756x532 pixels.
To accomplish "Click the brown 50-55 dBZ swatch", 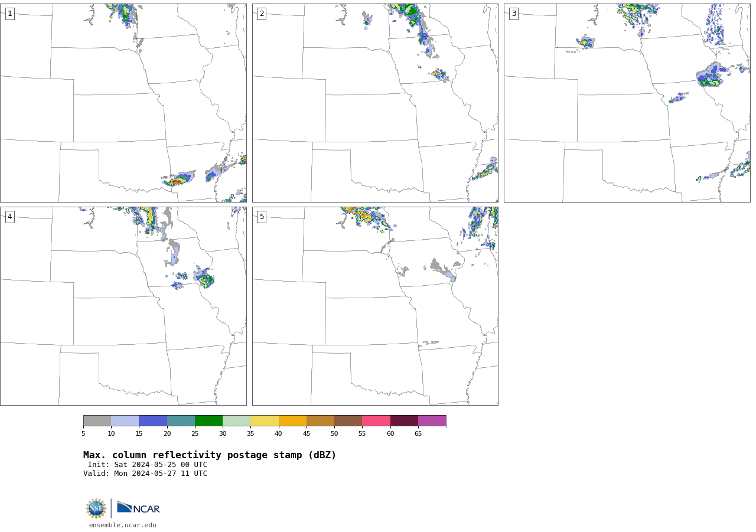I will (348, 420).
